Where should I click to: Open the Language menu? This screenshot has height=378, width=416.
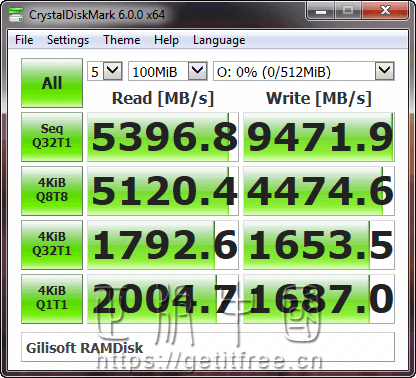tap(219, 40)
